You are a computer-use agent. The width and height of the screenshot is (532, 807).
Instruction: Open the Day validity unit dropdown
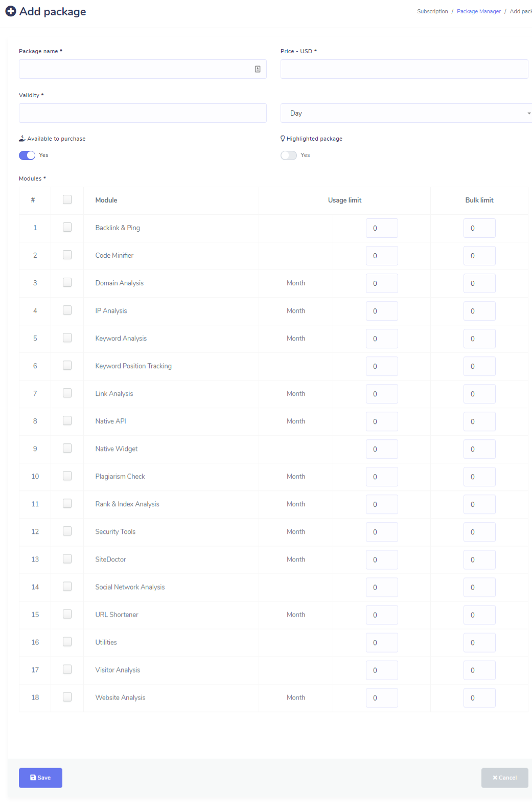(x=406, y=113)
